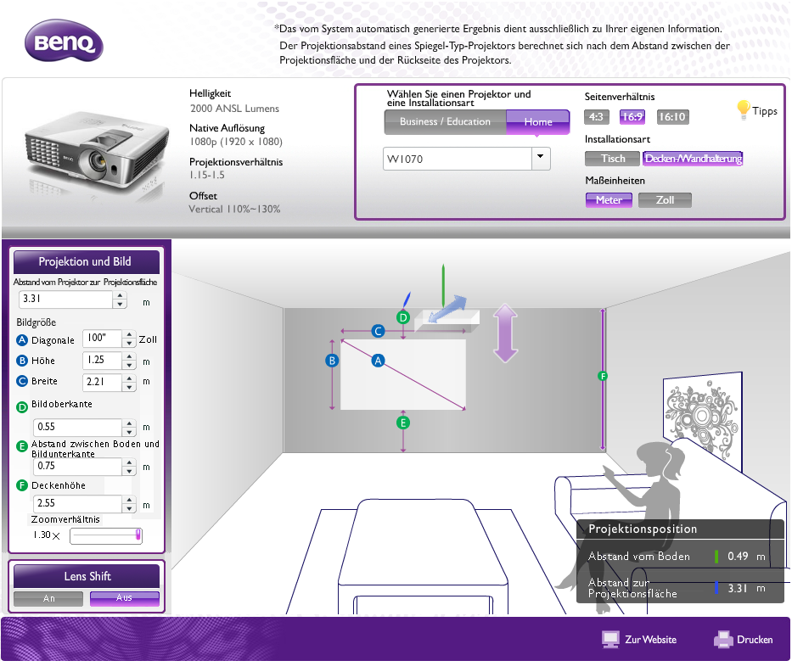
Task: Decrease the Bildunterkante distance stepper
Action: point(129,471)
